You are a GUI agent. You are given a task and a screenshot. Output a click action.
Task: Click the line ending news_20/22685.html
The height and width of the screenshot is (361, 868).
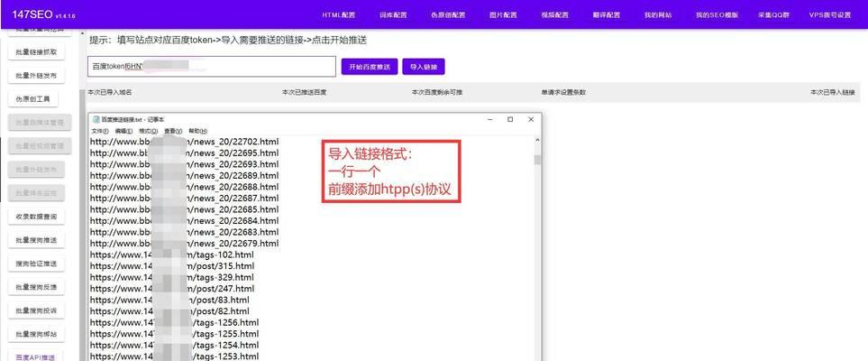[185, 209]
